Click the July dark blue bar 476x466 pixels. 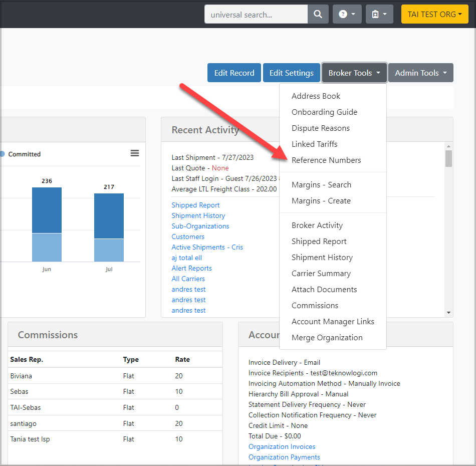[x=109, y=215]
